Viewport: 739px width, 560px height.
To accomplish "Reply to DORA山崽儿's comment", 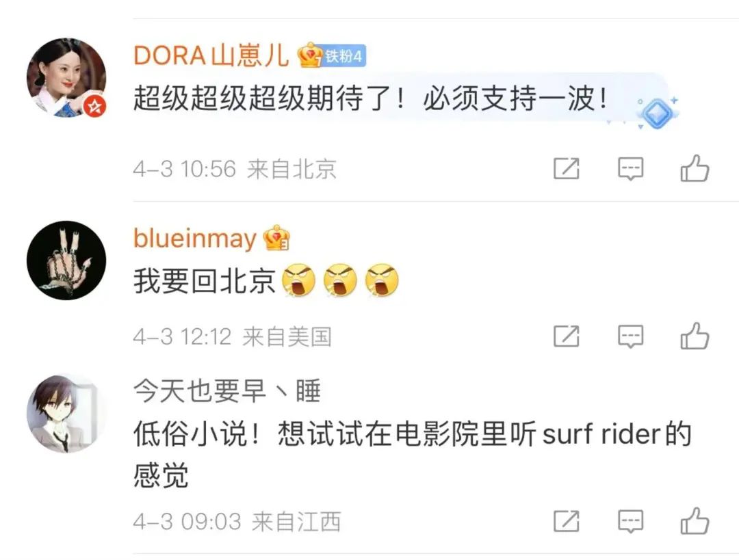I will click(x=630, y=168).
